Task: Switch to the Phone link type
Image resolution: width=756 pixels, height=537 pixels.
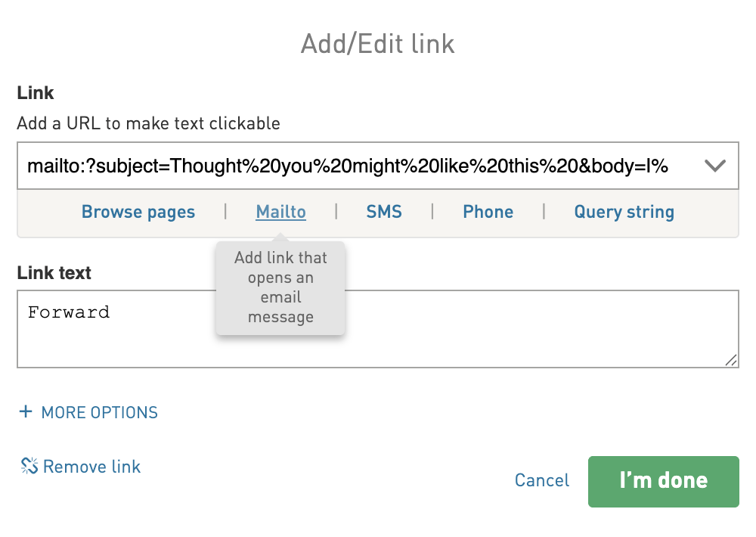Action: [x=488, y=212]
